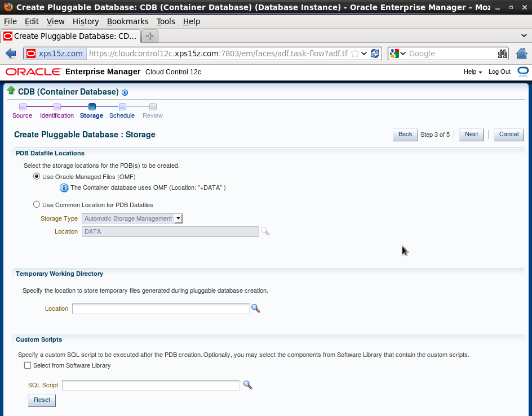Go to the Schedule step link
The width and height of the screenshot is (532, 416).
pos(122,115)
